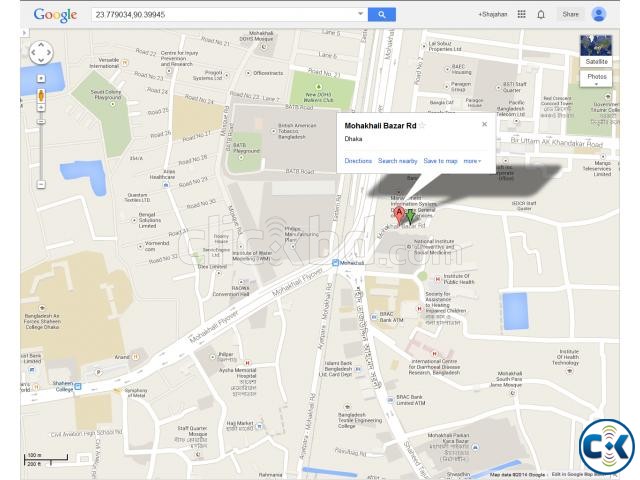Image resolution: width=640 pixels, height=480 pixels.
Task: Click the coordinates search input field
Action: (224, 15)
